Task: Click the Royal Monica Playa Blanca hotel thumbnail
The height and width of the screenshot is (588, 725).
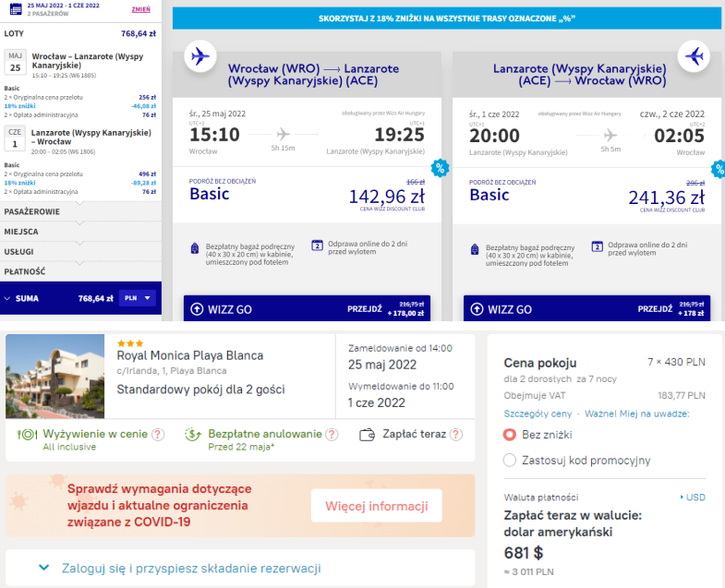Action: click(x=55, y=377)
